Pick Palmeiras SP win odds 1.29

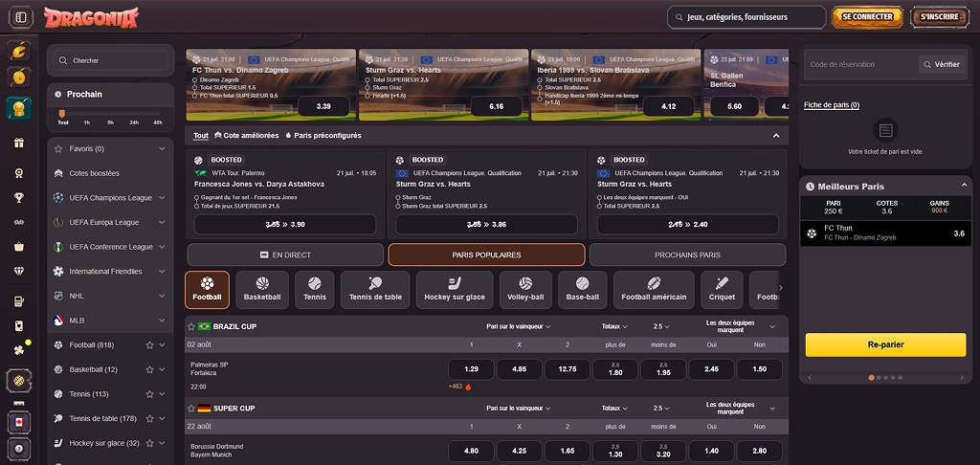471,369
